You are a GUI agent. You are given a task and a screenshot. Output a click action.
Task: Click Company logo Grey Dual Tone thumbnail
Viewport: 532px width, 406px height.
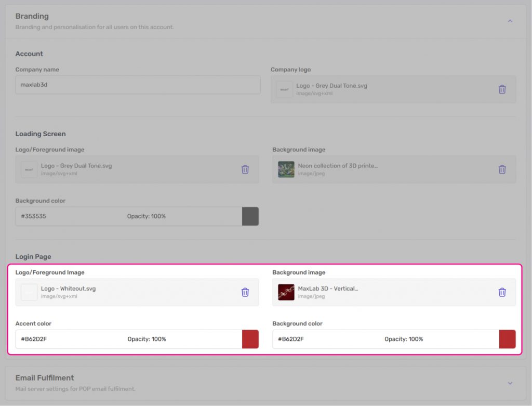click(284, 89)
